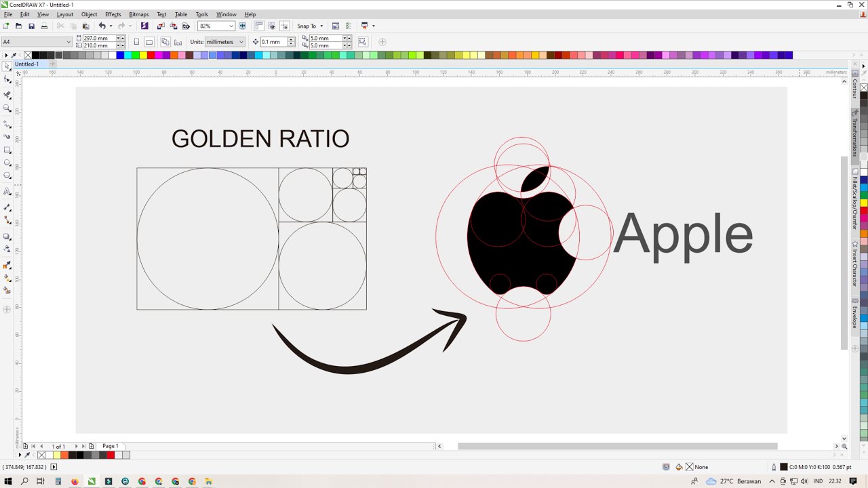Select the Parallel Dimension tool
This screenshot has width=868, height=488.
coord(7,207)
